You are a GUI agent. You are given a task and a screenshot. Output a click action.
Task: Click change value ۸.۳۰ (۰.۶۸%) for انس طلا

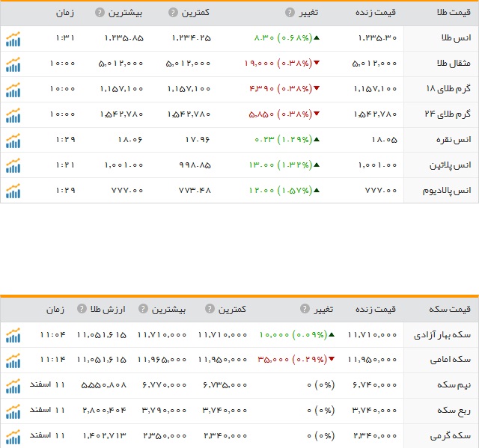coord(283,38)
